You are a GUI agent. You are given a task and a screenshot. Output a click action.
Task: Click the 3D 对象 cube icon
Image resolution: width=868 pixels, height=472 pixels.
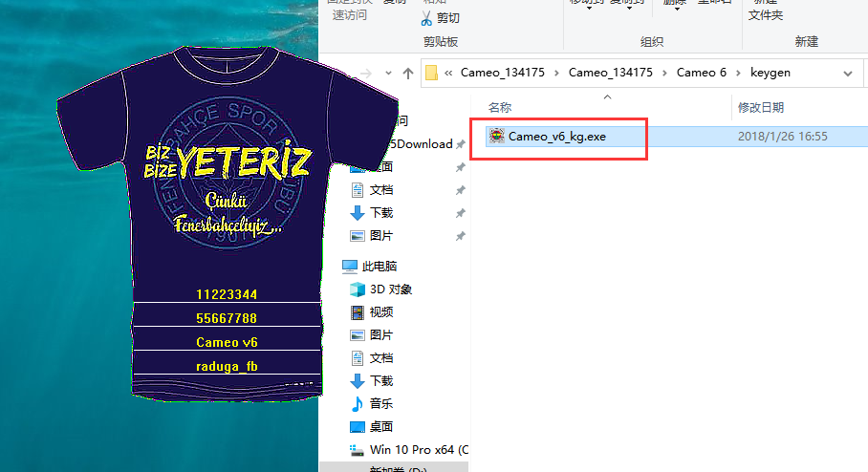pyautogui.click(x=358, y=289)
